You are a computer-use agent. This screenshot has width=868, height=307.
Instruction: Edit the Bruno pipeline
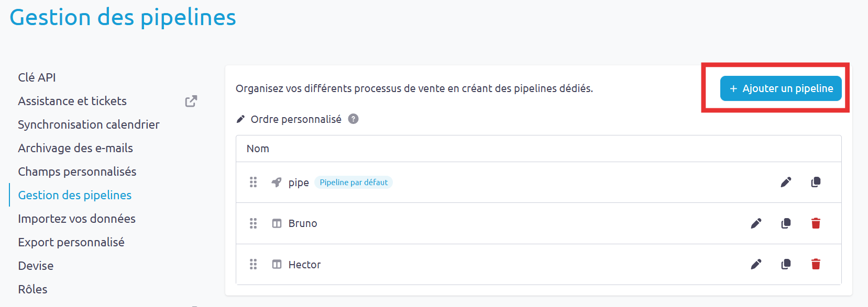coord(756,223)
